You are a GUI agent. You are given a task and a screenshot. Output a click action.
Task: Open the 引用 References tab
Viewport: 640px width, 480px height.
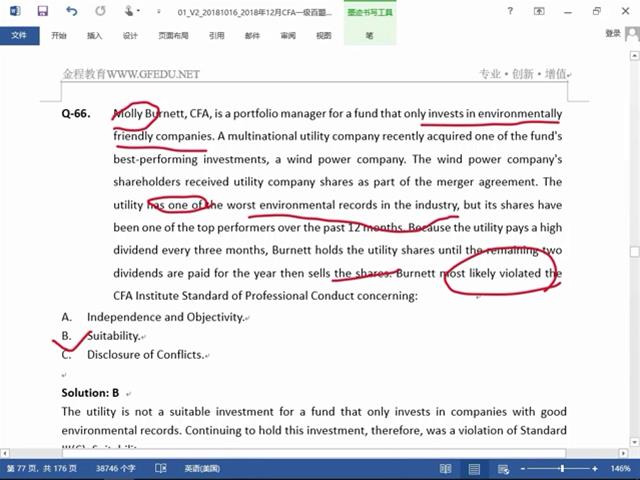point(217,36)
